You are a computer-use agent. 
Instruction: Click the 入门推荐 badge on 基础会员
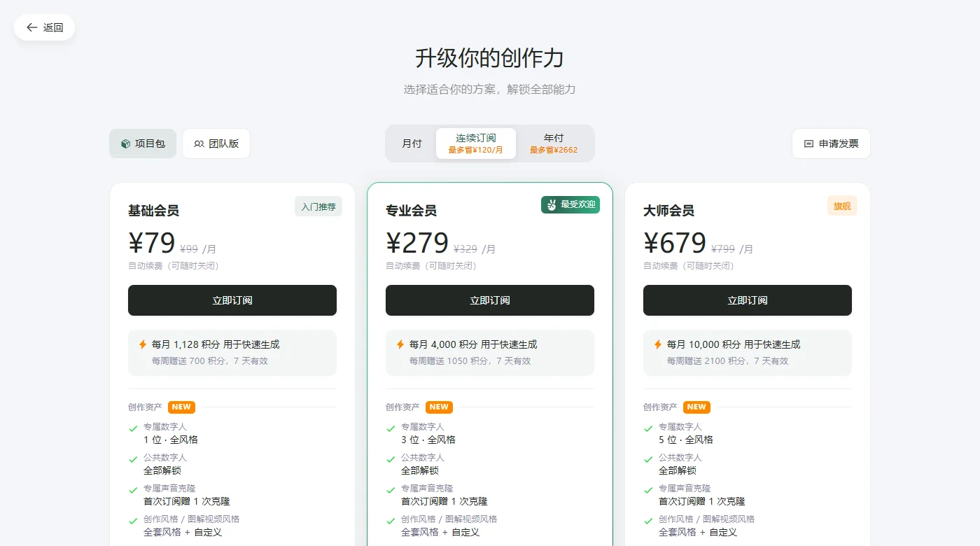click(x=318, y=206)
